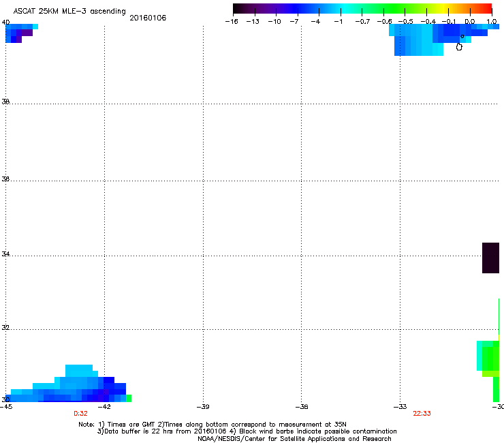This screenshot has height=443, width=504.
Task: Click the '-0.7' color bar label
Action: pyautogui.click(x=362, y=22)
